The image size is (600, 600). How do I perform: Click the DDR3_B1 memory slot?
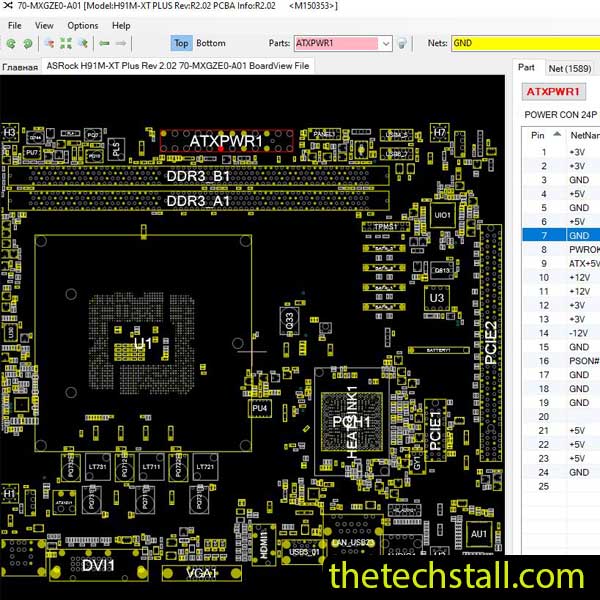198,176
